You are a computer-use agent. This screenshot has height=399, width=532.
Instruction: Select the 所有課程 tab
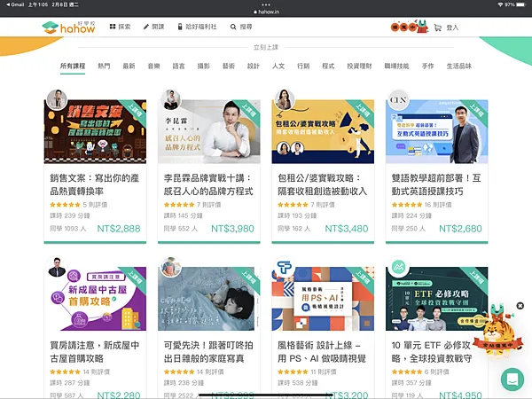click(73, 66)
